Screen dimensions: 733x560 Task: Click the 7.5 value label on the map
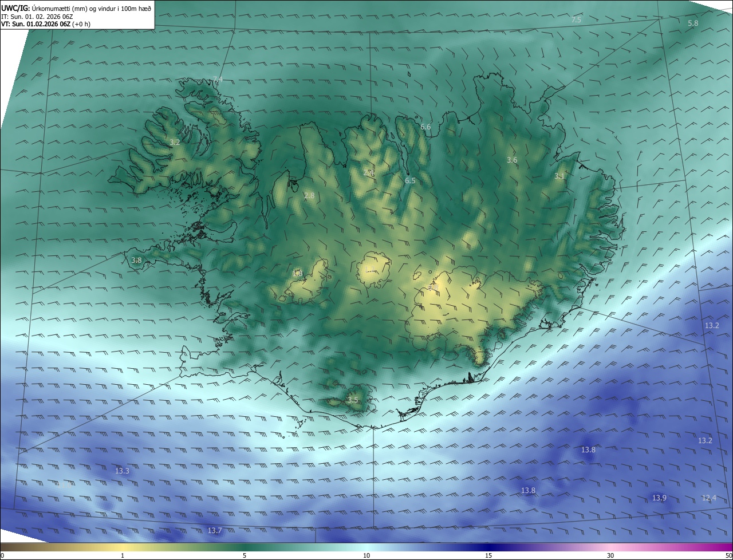coord(576,20)
